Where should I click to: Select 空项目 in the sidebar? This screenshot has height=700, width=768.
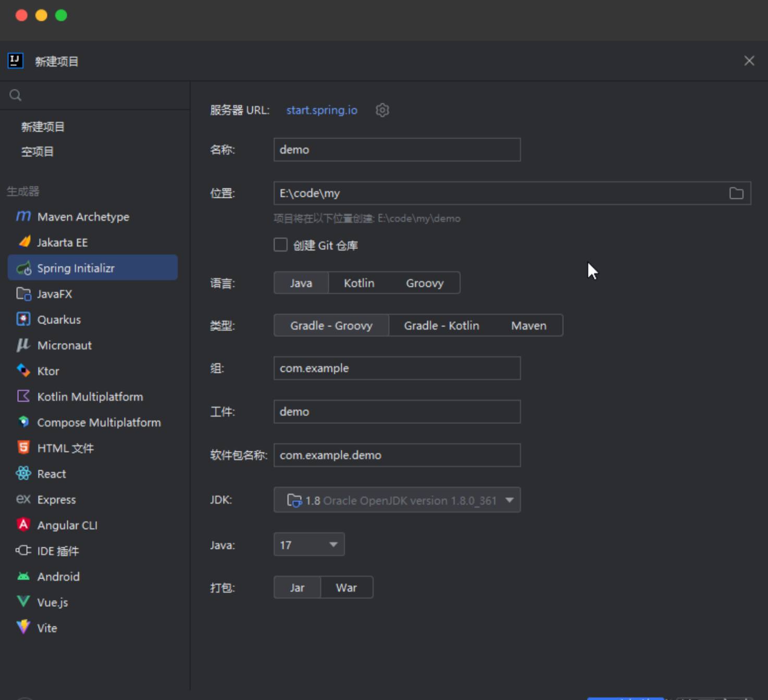tap(38, 152)
